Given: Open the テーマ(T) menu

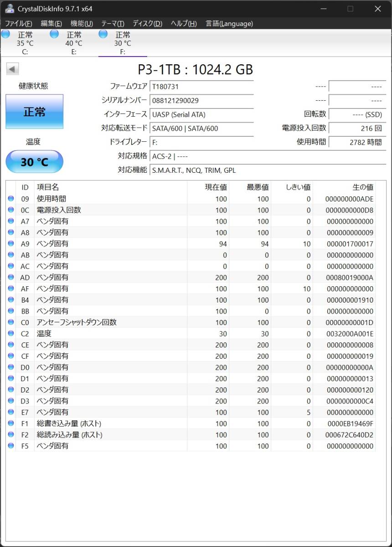Looking at the screenshot, I should coord(113,24).
